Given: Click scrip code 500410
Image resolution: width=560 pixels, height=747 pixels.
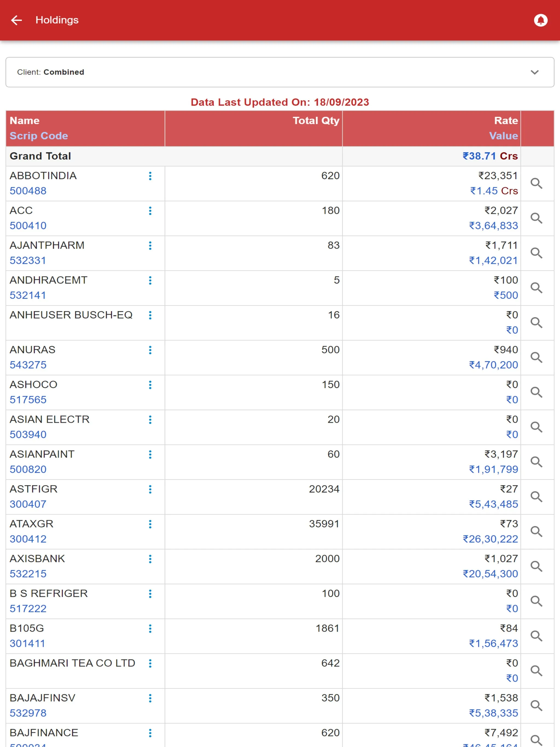Looking at the screenshot, I should 28,226.
